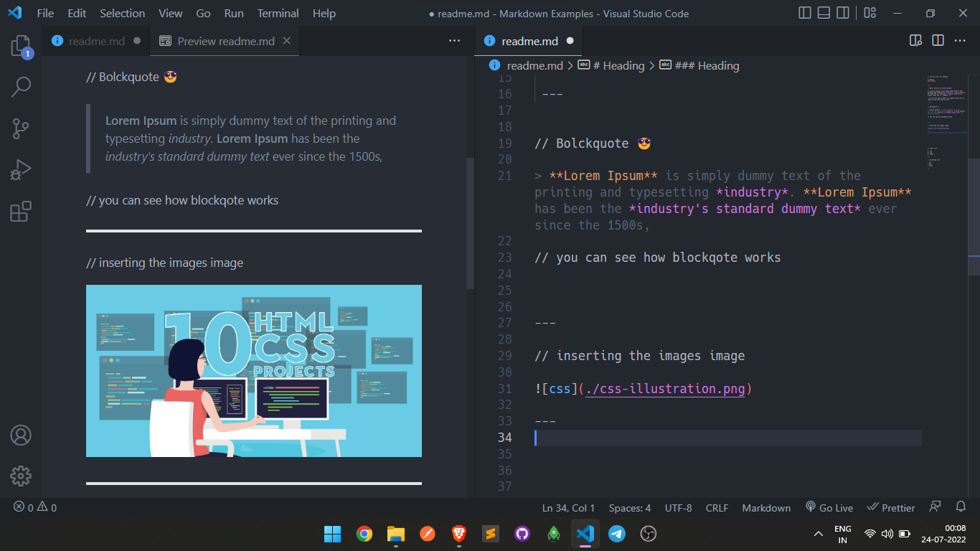The image size is (980, 551).
Task: Expand the '### Heading' breadcrumb item
Action: coord(699,65)
